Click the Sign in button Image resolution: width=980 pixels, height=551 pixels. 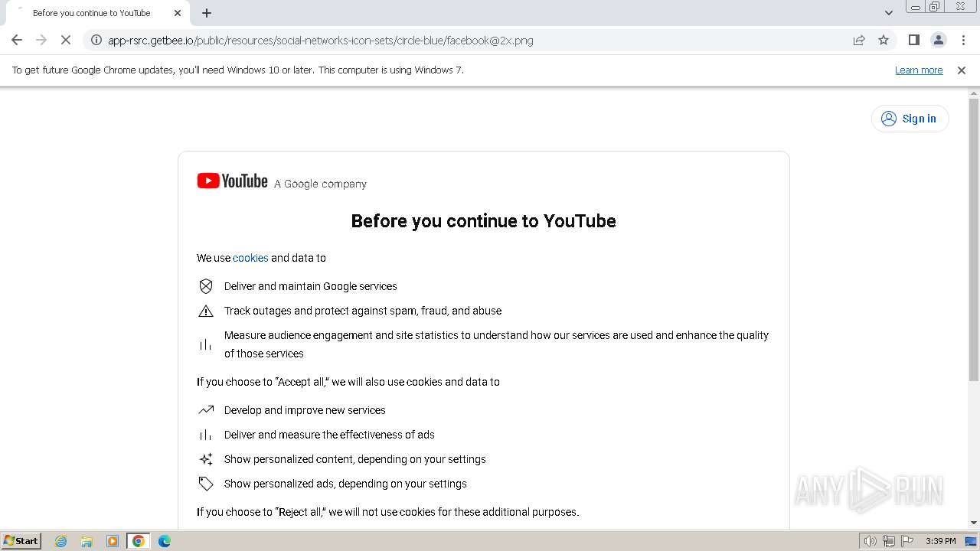[910, 119]
